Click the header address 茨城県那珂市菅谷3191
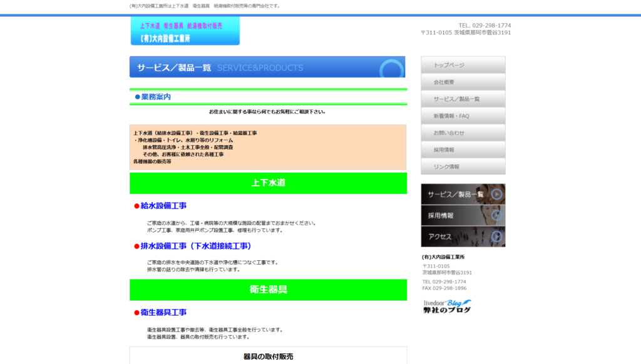This screenshot has height=364, width=641. 483,33
